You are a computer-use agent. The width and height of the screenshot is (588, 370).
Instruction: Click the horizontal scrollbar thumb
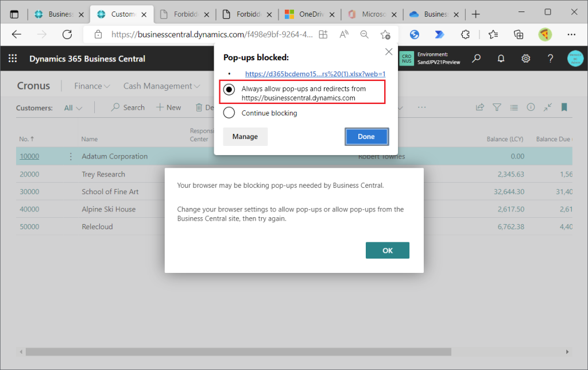(x=238, y=352)
